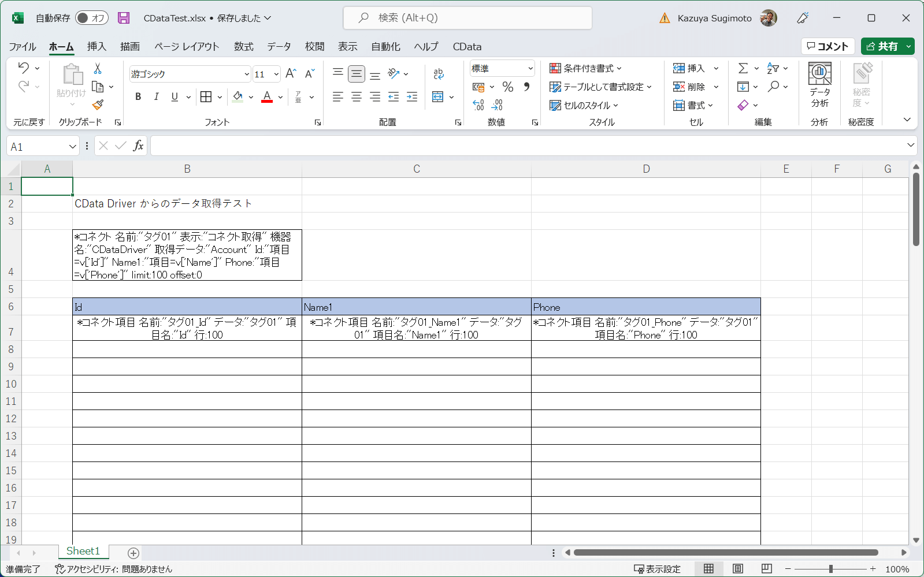Toggle Bold formatting
Screen dimensions: 924x577
click(138, 97)
